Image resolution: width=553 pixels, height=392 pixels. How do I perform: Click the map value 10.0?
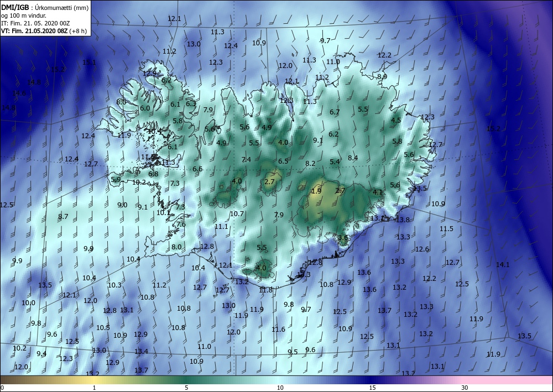click(28, 303)
